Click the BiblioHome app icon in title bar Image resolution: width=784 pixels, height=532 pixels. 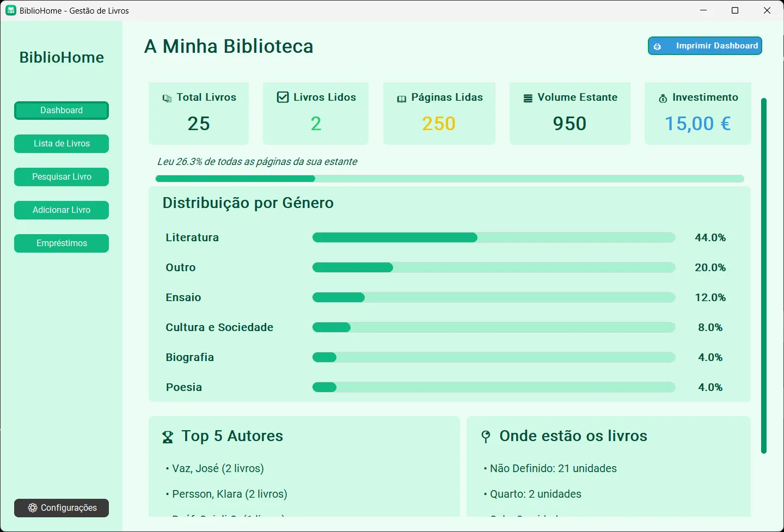[x=10, y=10]
